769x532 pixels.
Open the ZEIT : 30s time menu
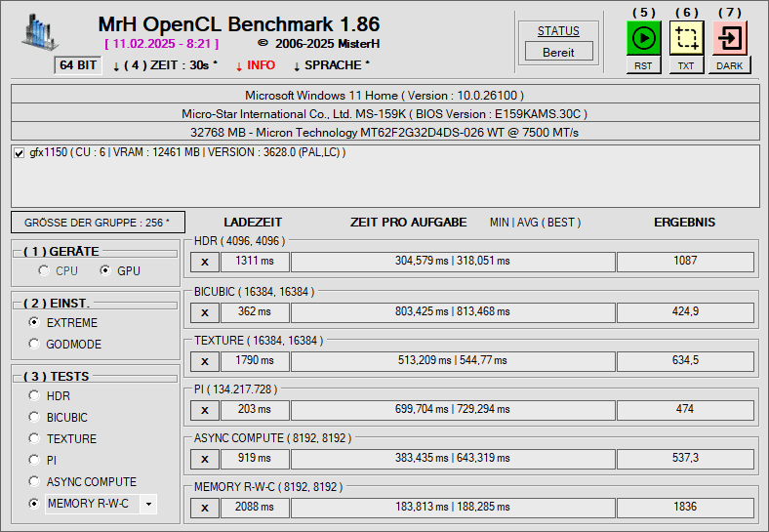click(165, 65)
